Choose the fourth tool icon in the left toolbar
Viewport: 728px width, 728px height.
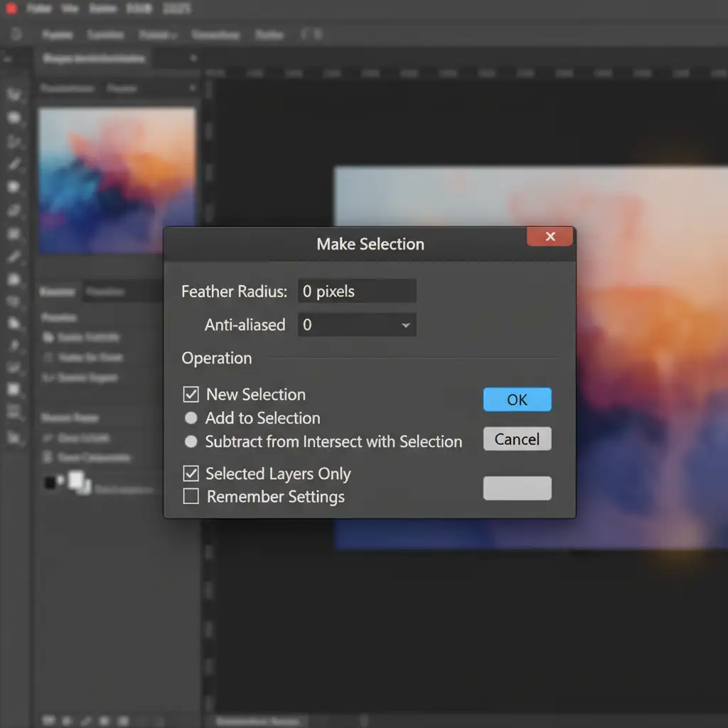tap(14, 164)
